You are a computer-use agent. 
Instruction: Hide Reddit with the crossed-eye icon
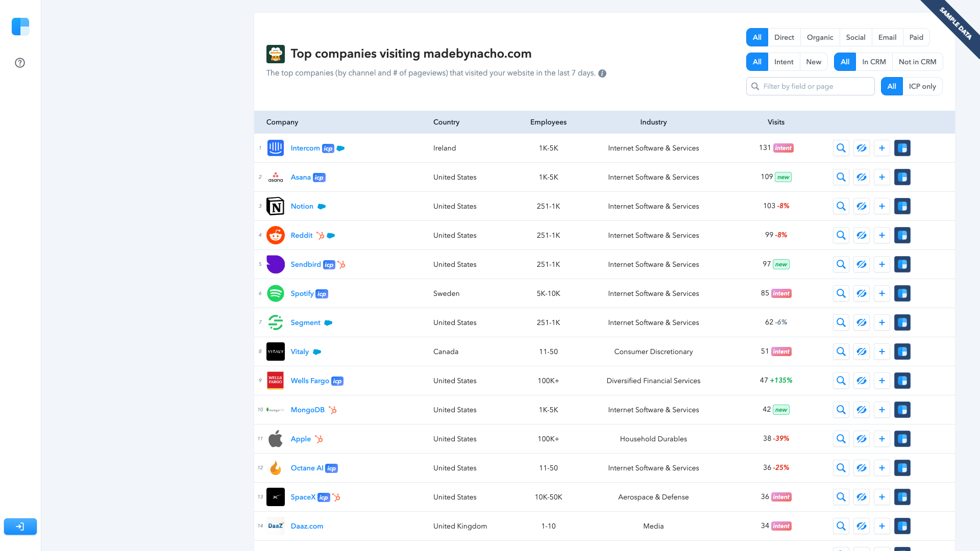[862, 235]
